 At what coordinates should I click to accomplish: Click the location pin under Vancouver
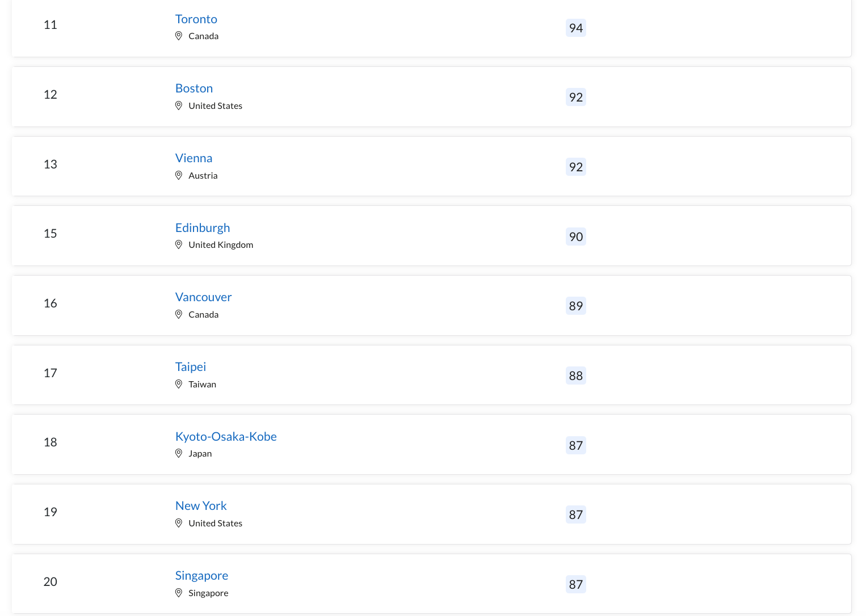(179, 315)
